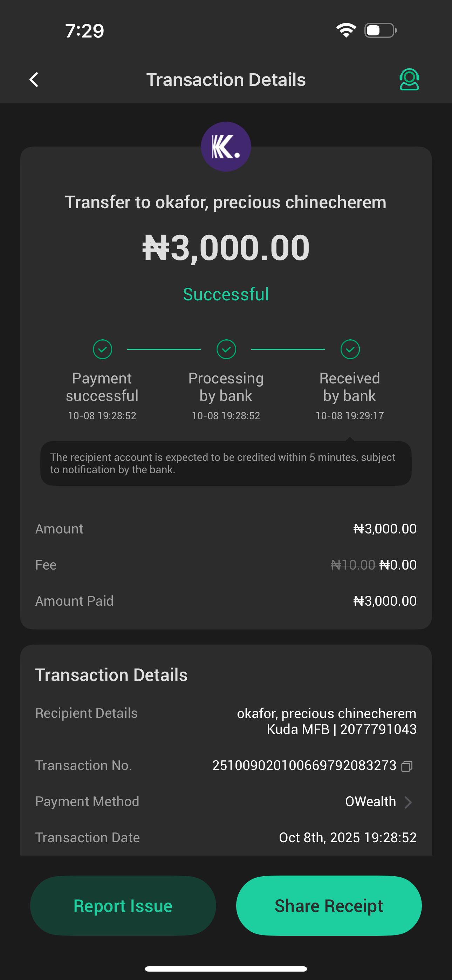Tap the battery status icon
The image size is (452, 980).
380,30
